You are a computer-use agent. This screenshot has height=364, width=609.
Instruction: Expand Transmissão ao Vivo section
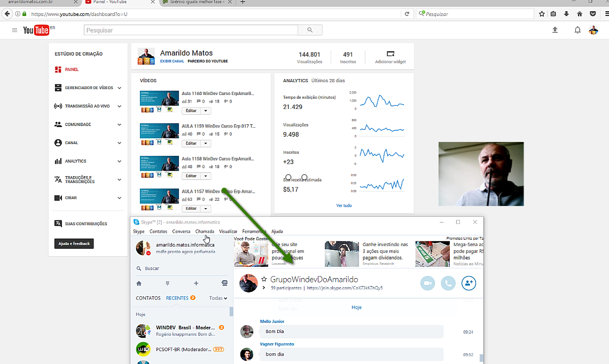tap(119, 106)
